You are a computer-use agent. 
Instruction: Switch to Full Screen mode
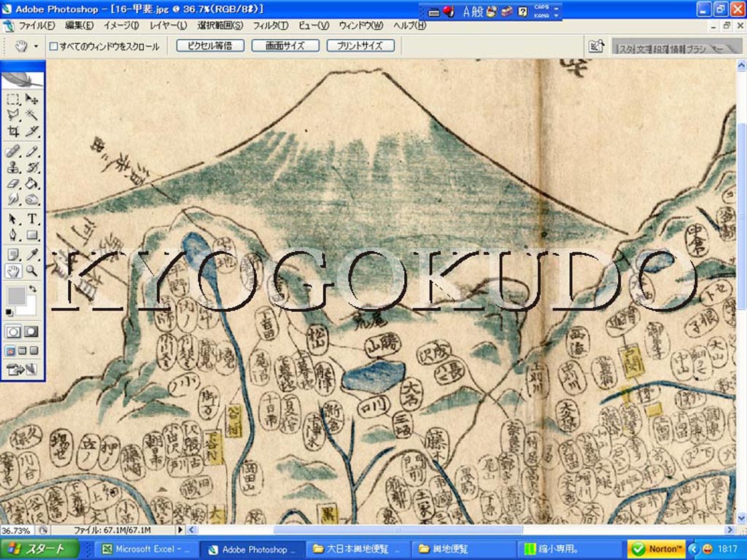coord(34,351)
